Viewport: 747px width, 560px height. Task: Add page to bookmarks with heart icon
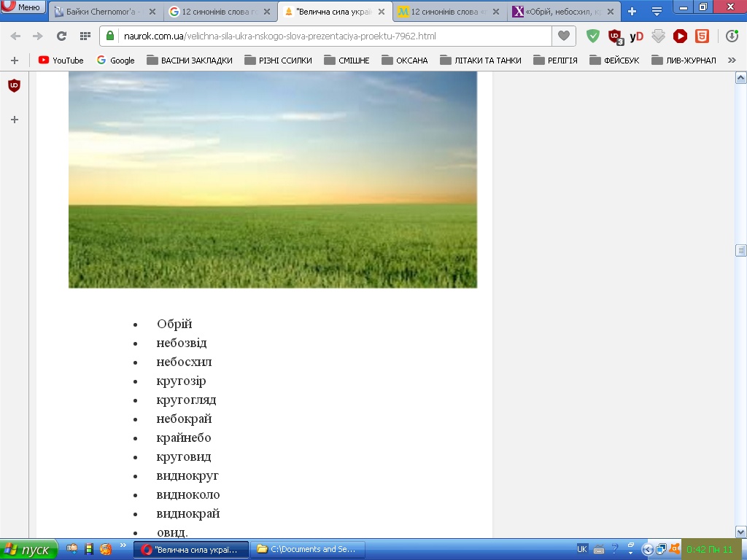pos(564,36)
